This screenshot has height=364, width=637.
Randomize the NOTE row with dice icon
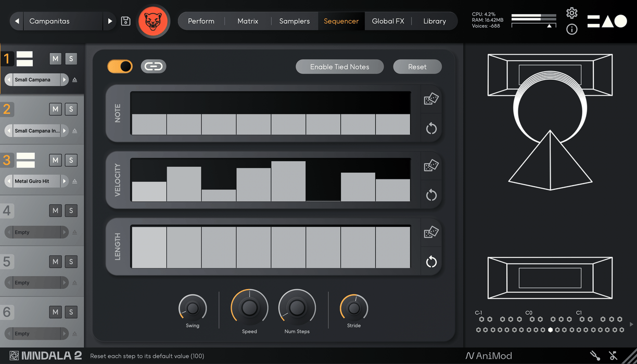pos(431,99)
